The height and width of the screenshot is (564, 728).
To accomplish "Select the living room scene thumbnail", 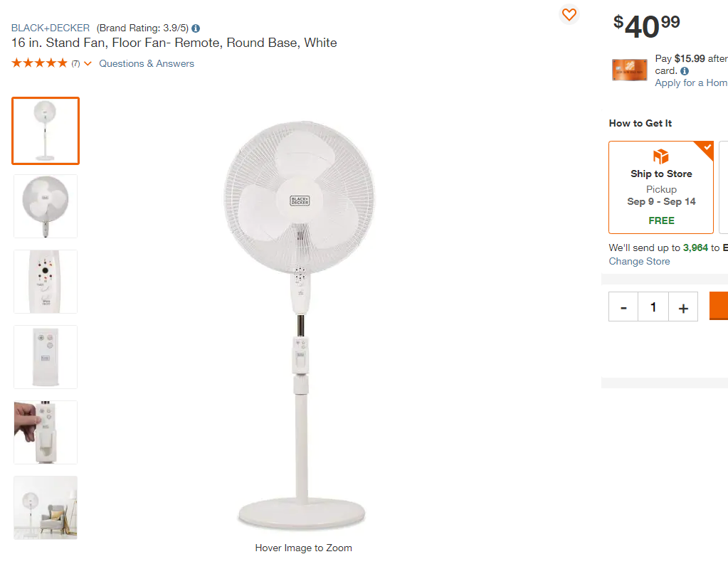I will 46,507.
